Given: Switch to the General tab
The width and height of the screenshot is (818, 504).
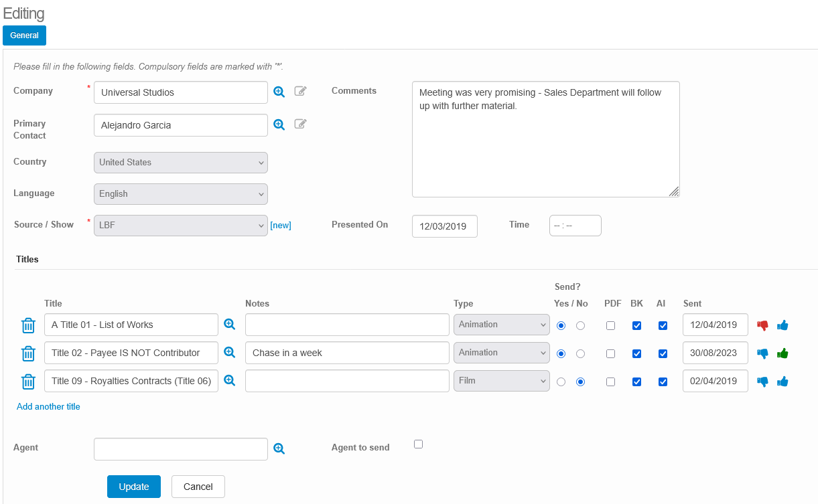Looking at the screenshot, I should (x=24, y=35).
